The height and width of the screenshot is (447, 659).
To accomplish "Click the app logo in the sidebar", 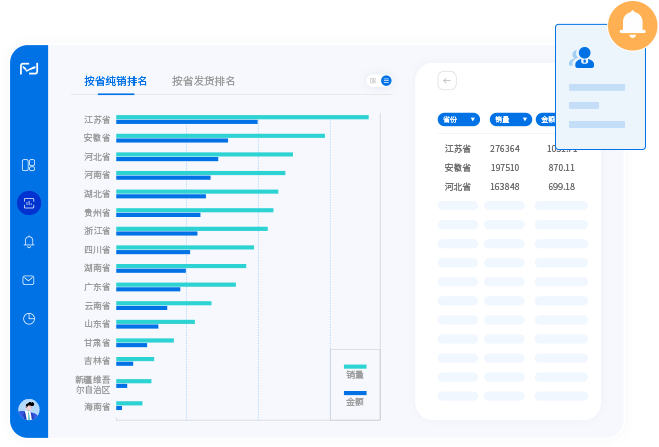I will [x=29, y=69].
